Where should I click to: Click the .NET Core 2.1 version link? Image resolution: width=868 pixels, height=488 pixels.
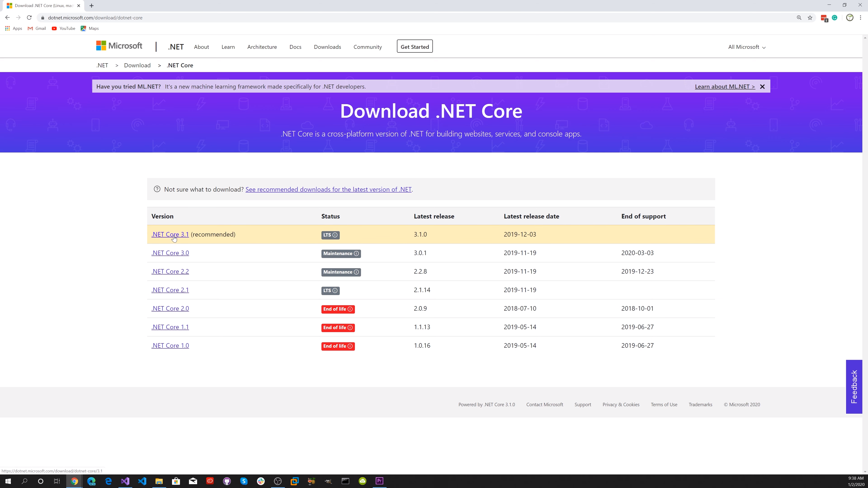pyautogui.click(x=170, y=290)
